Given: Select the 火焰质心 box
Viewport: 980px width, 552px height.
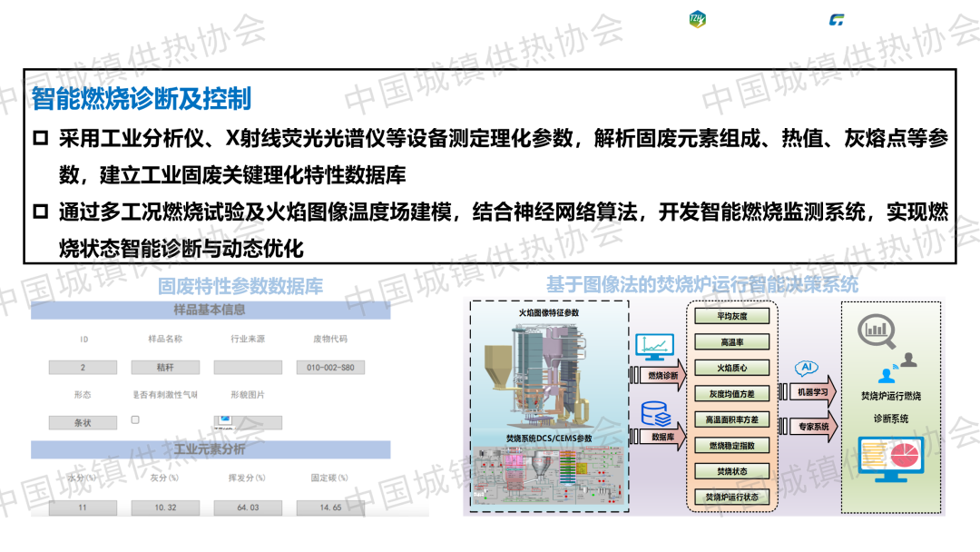Looking at the screenshot, I should point(731,368).
